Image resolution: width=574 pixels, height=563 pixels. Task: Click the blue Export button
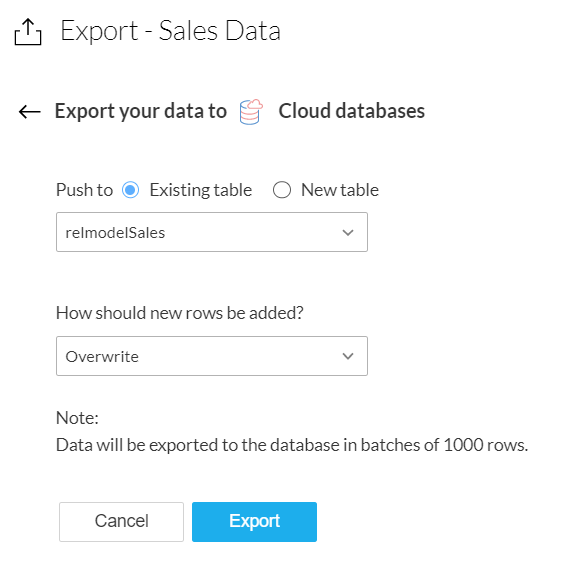click(254, 522)
